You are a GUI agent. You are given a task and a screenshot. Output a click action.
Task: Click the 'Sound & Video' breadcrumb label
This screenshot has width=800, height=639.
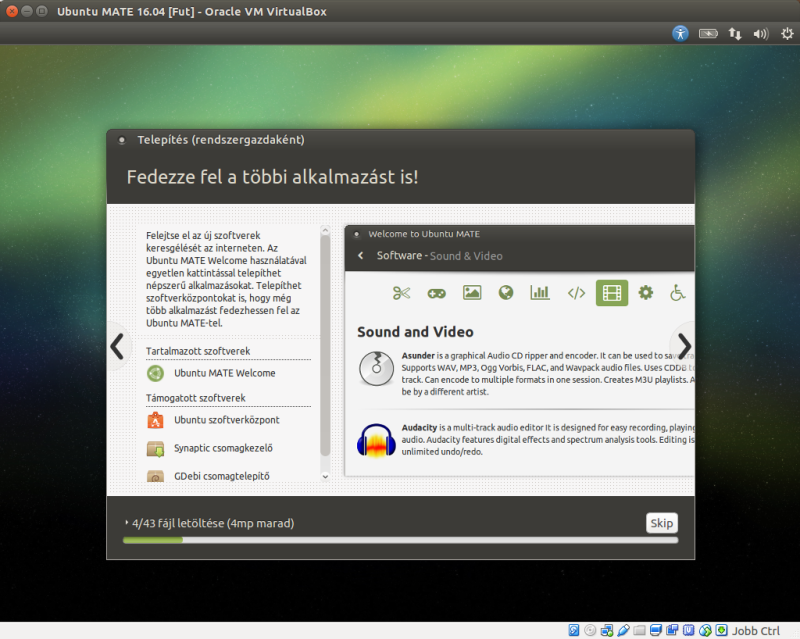coord(466,256)
